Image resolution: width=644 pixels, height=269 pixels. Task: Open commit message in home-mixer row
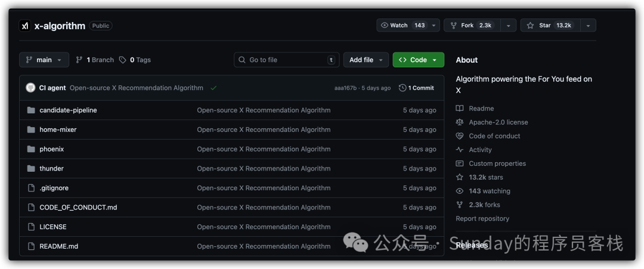tap(264, 130)
